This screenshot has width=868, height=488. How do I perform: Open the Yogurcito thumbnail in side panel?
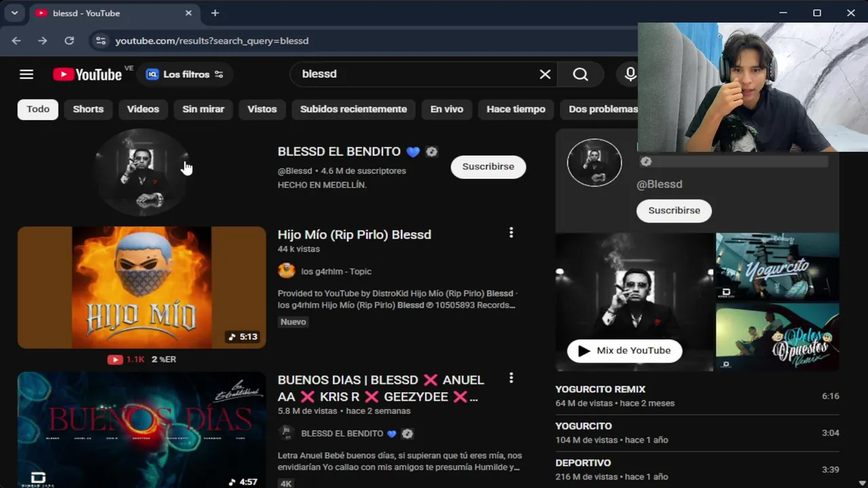pyautogui.click(x=777, y=266)
